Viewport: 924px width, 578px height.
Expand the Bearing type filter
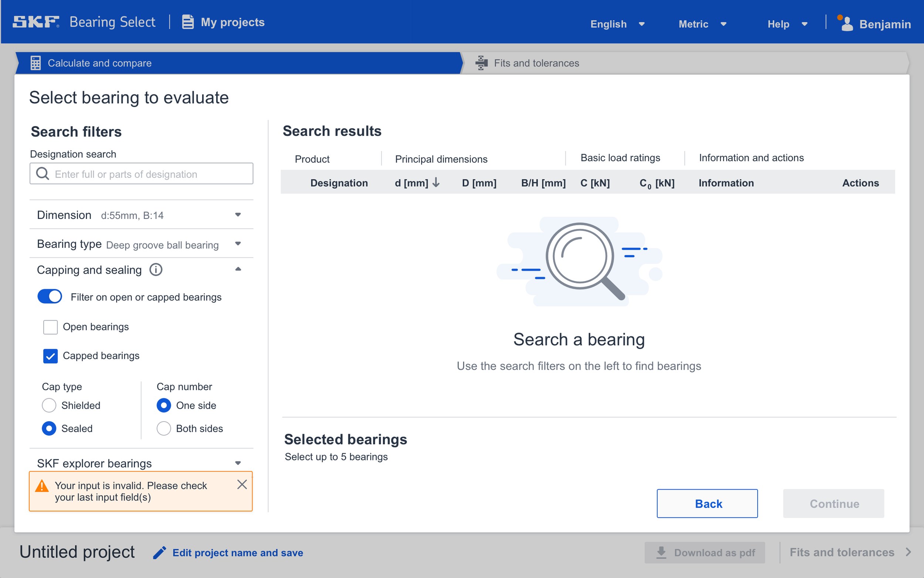point(238,244)
